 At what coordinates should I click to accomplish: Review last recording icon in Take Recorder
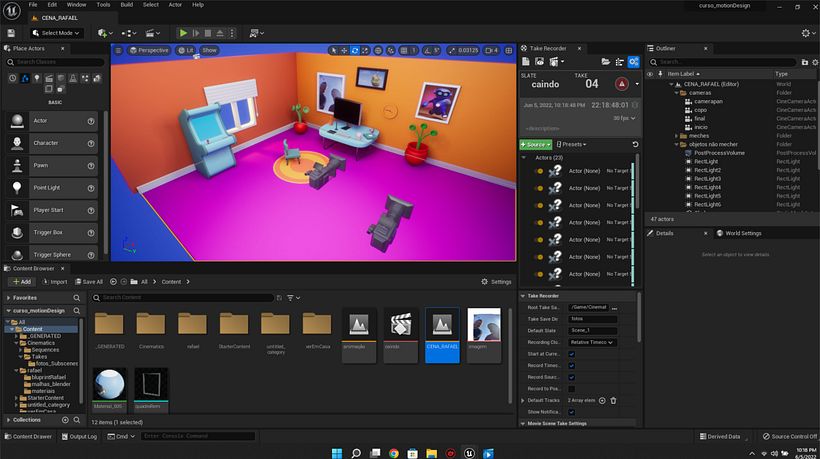[x=539, y=62]
